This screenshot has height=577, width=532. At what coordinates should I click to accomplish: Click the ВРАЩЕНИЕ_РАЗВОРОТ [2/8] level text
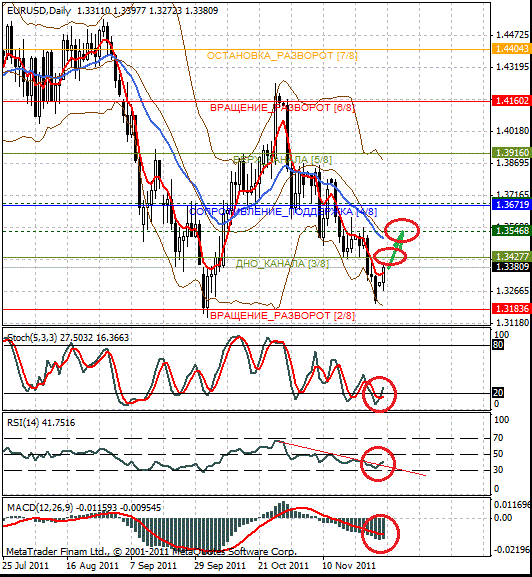pyautogui.click(x=282, y=316)
